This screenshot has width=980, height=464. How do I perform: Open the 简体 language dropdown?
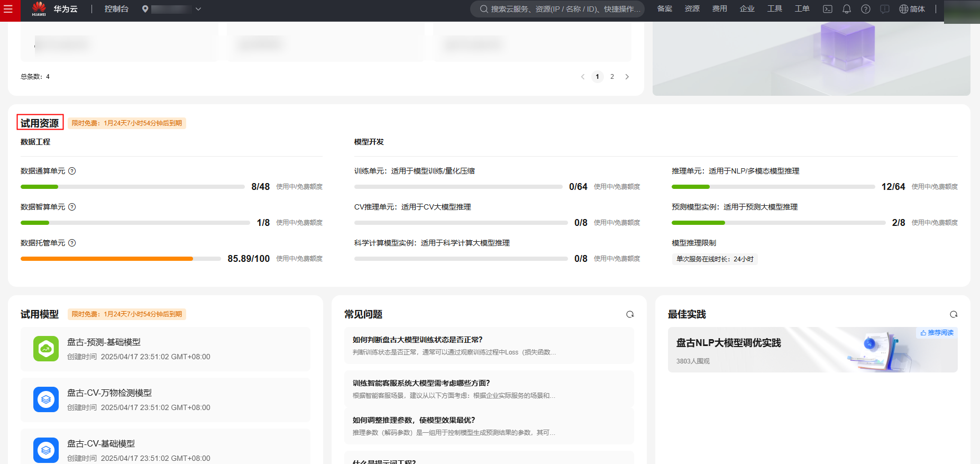[912, 9]
